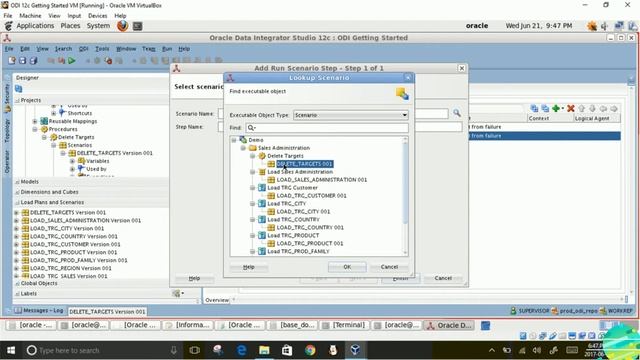Collapse Sales Administration folder in lookup tree
The height and width of the screenshot is (360, 640).
243,148
